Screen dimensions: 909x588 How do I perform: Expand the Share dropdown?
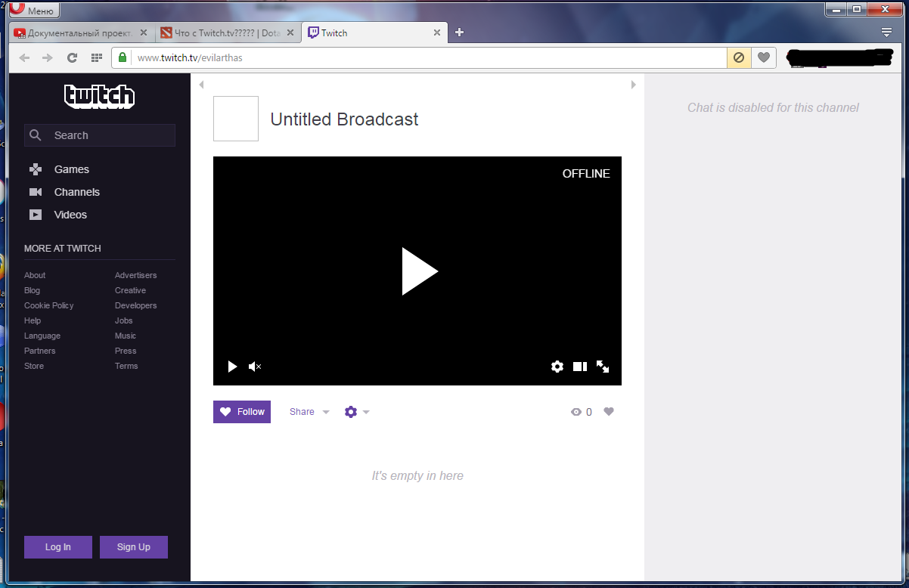309,412
